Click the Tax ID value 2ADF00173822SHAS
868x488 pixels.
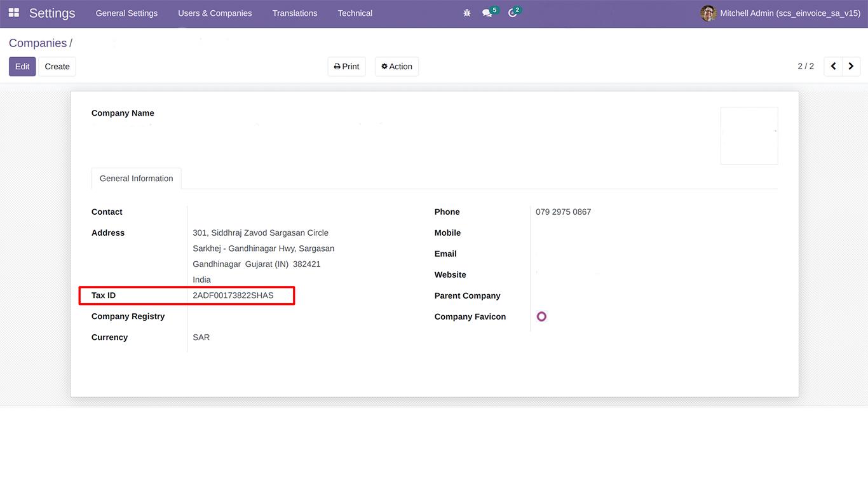[233, 295]
